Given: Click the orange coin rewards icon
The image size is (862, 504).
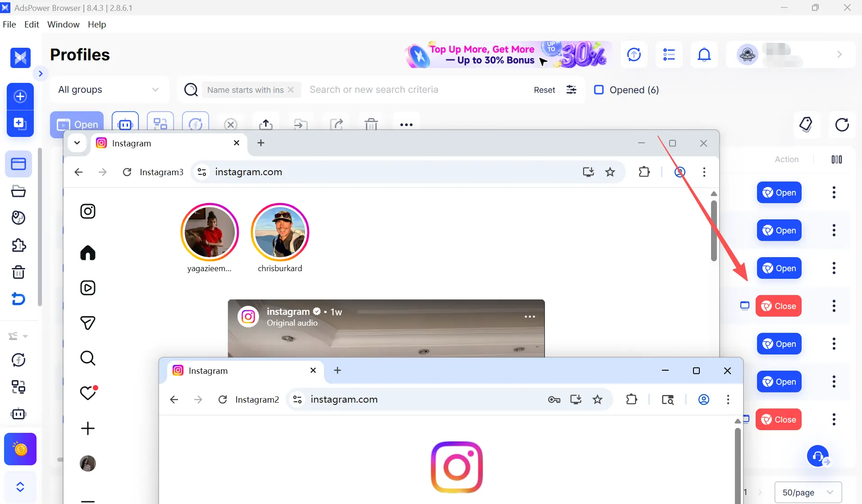Looking at the screenshot, I should click(20, 449).
